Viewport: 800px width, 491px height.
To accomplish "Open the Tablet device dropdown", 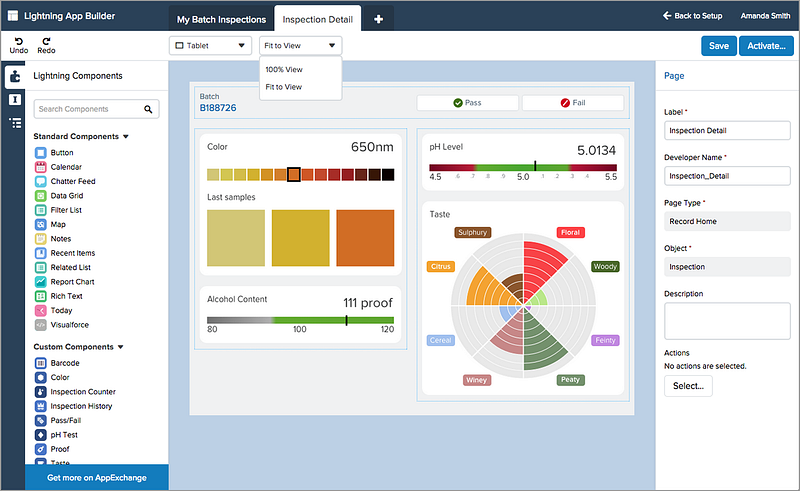I will (210, 45).
